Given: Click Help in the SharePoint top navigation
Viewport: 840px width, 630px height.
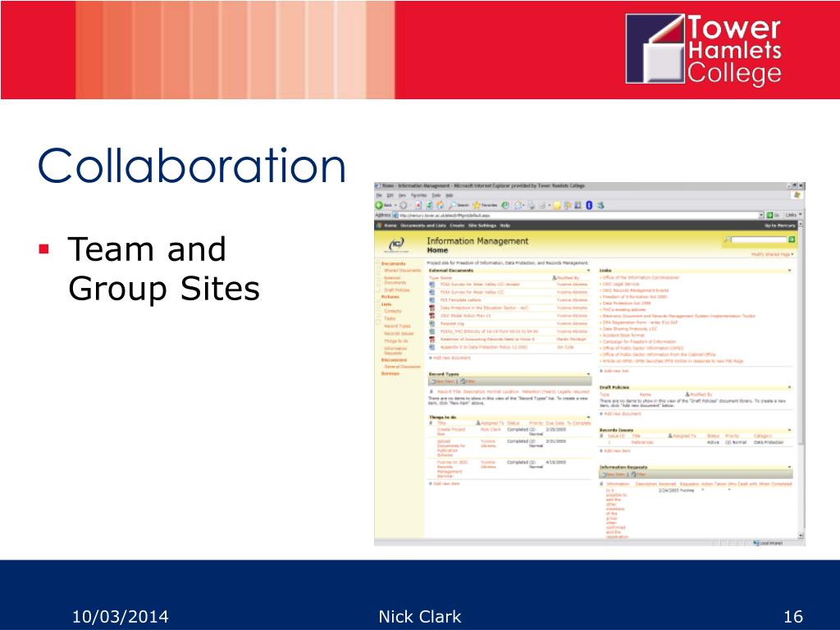Looking at the screenshot, I should pyautogui.click(x=505, y=226).
